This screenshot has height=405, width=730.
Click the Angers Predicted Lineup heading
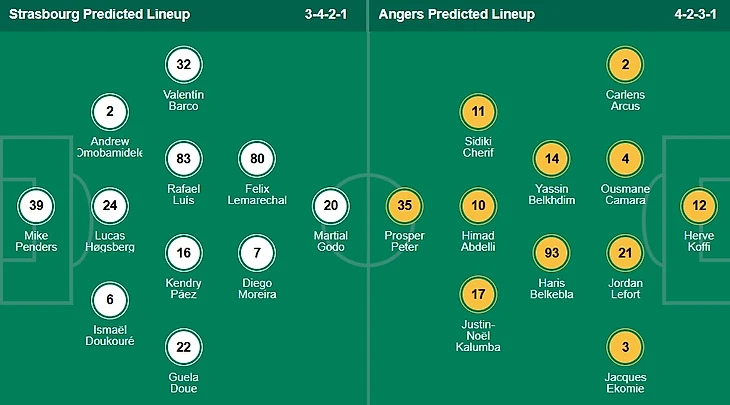(455, 15)
